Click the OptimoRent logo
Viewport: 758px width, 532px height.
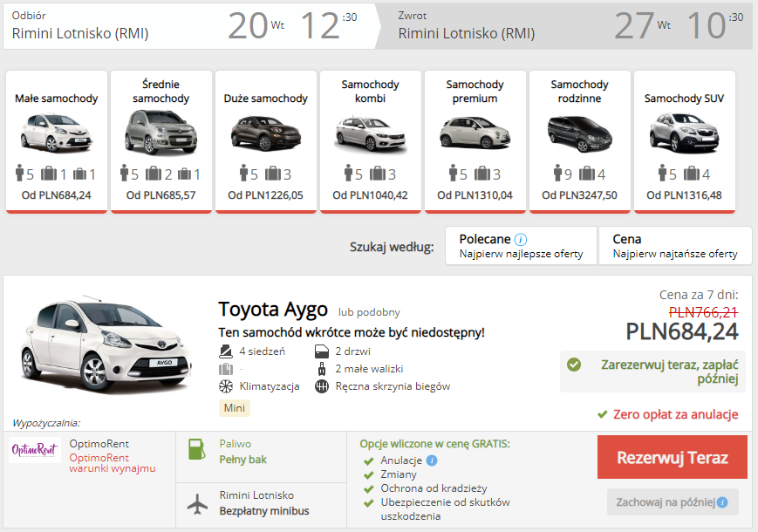click(35, 450)
